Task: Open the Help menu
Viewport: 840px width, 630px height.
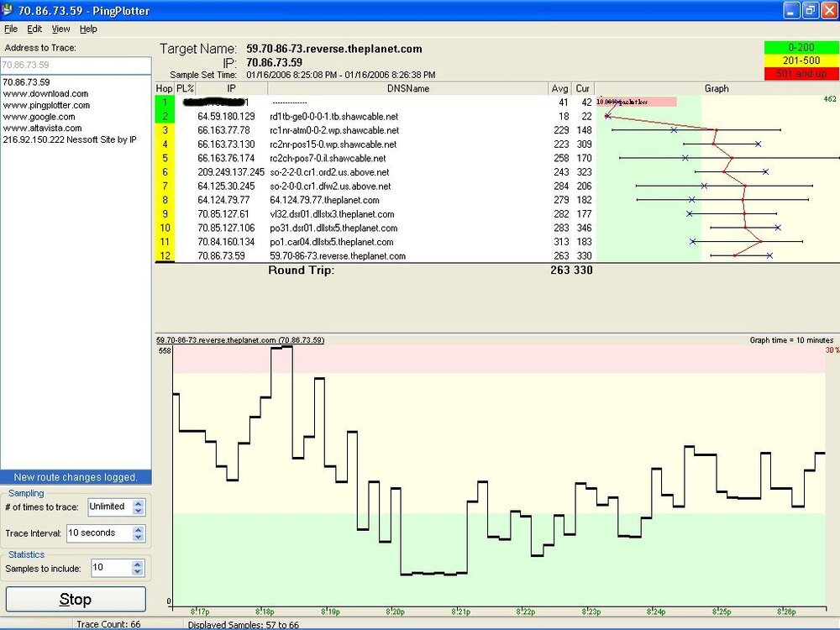Action: [x=88, y=29]
